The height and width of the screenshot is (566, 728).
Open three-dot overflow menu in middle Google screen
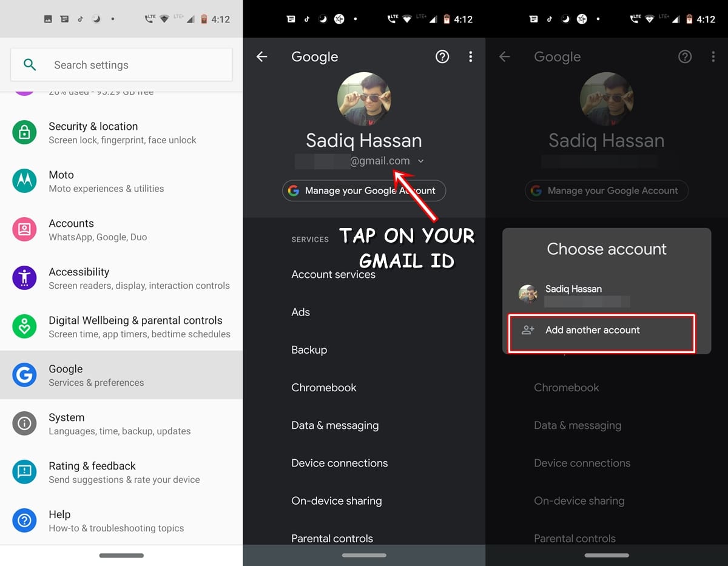(470, 56)
